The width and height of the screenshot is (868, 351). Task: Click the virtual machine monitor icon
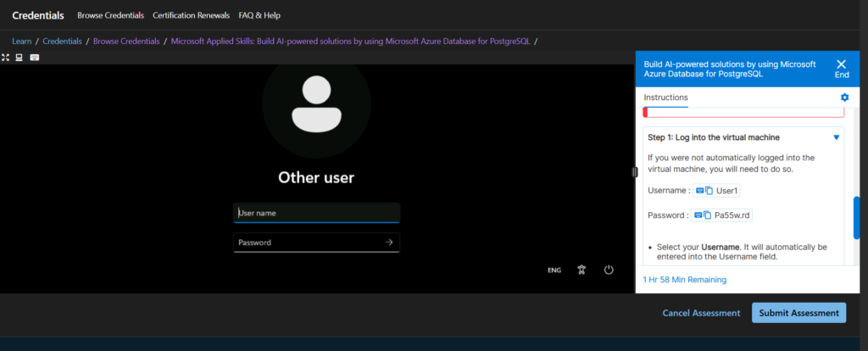[x=19, y=58]
